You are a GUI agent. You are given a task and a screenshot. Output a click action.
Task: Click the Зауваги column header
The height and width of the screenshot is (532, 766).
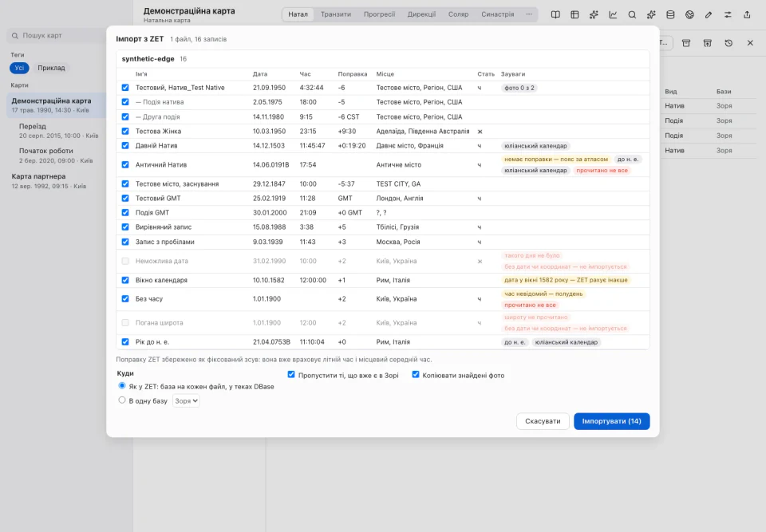[513, 73]
